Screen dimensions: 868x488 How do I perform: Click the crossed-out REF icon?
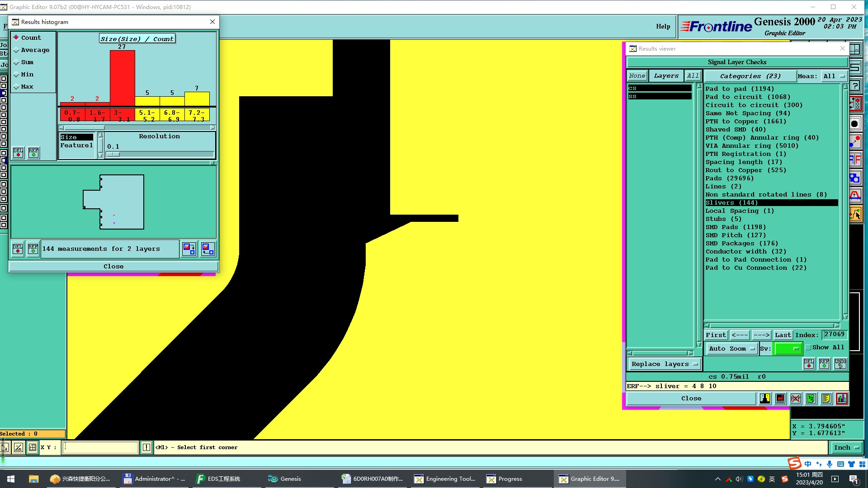(796, 399)
